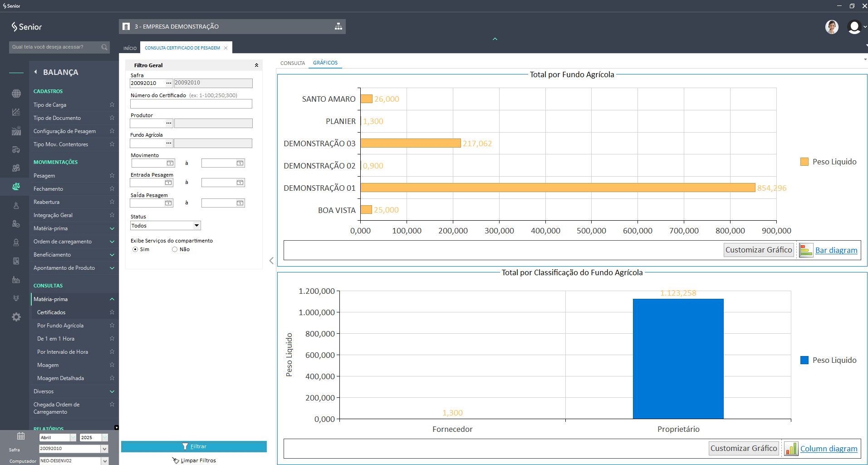
Task: Collapse the Filtro Geral panel
Action: click(256, 65)
